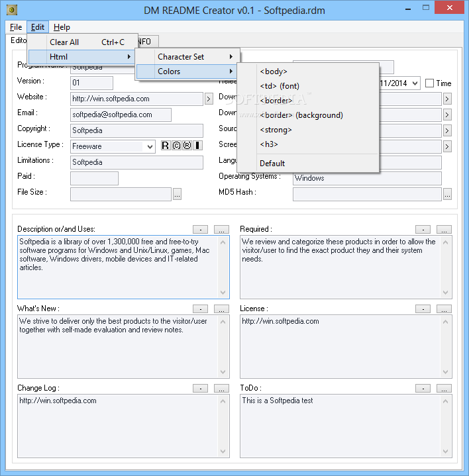This screenshot has height=476, width=469.
Task: Click Operating Systems Windows field
Action: 367,179
